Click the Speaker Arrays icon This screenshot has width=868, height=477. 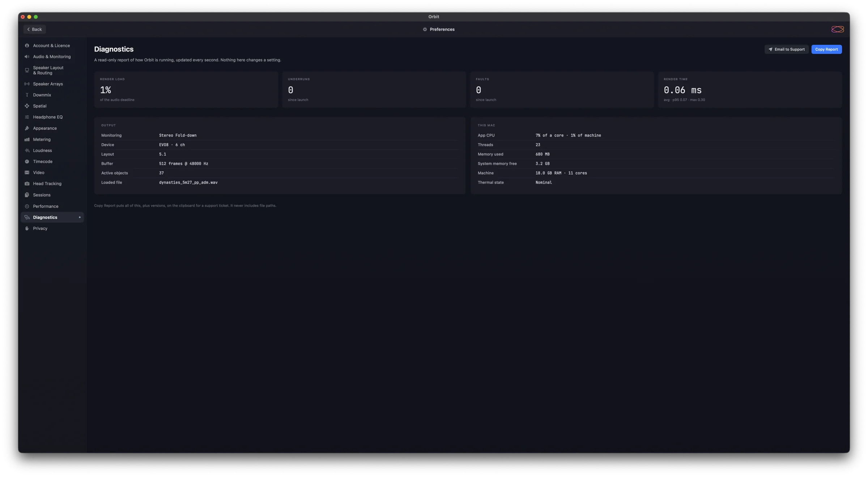27,84
